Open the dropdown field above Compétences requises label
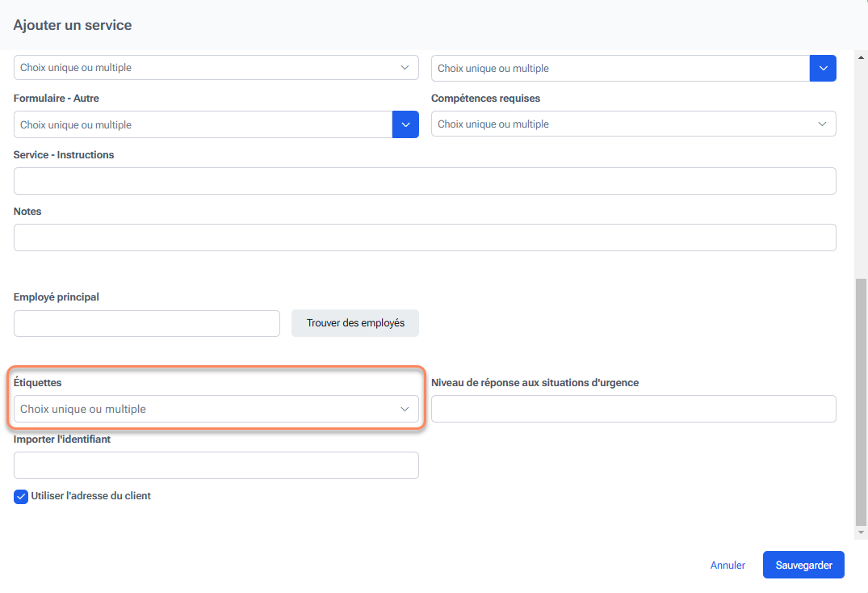 pos(619,68)
